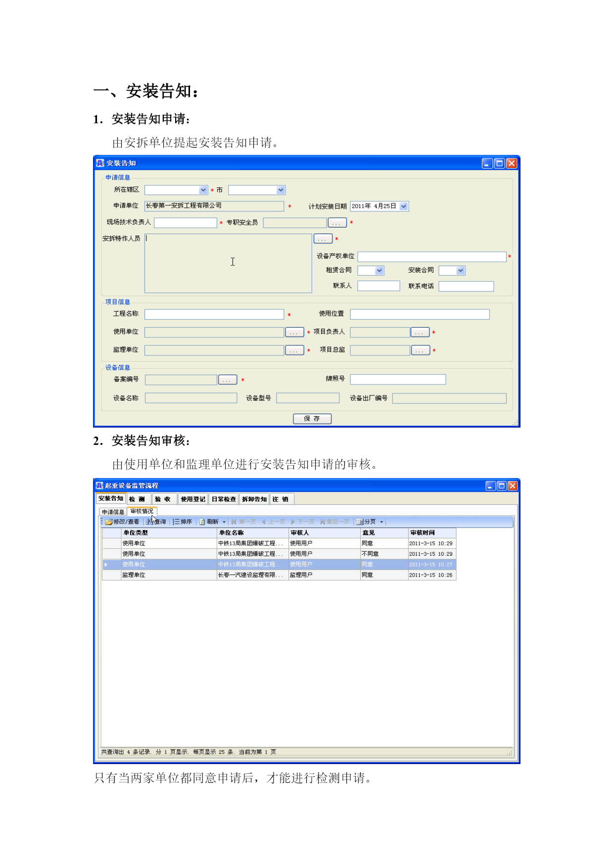Click the 排序 sort toolbar icon
The height and width of the screenshot is (868, 614).
point(177,522)
